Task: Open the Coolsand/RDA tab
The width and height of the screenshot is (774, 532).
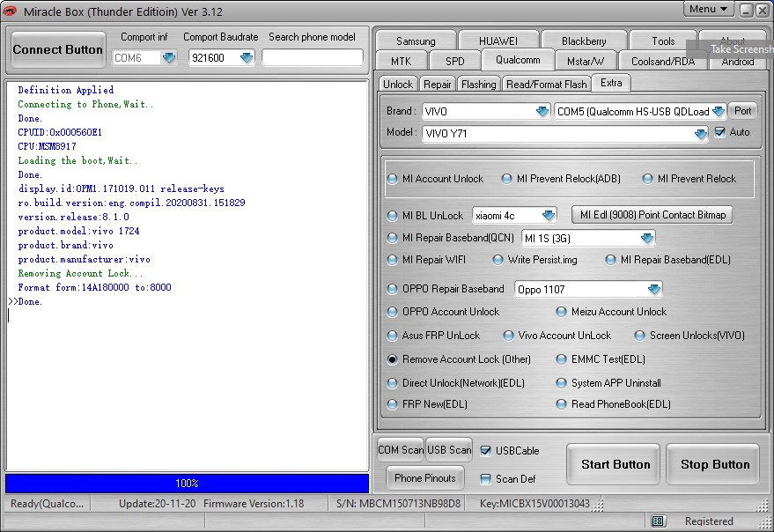Action: pos(663,62)
